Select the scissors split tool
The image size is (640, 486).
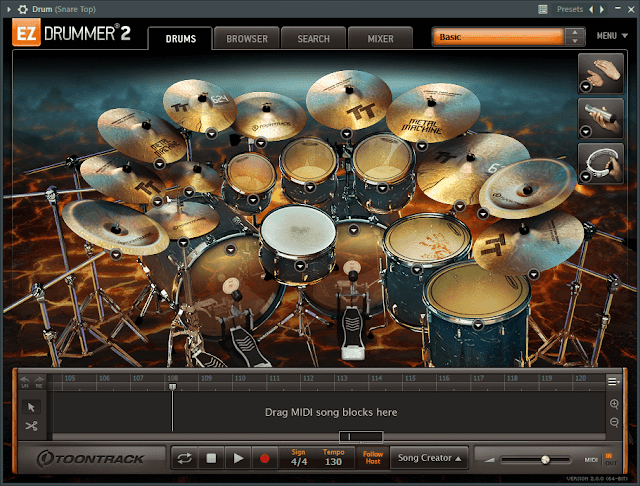[31, 426]
